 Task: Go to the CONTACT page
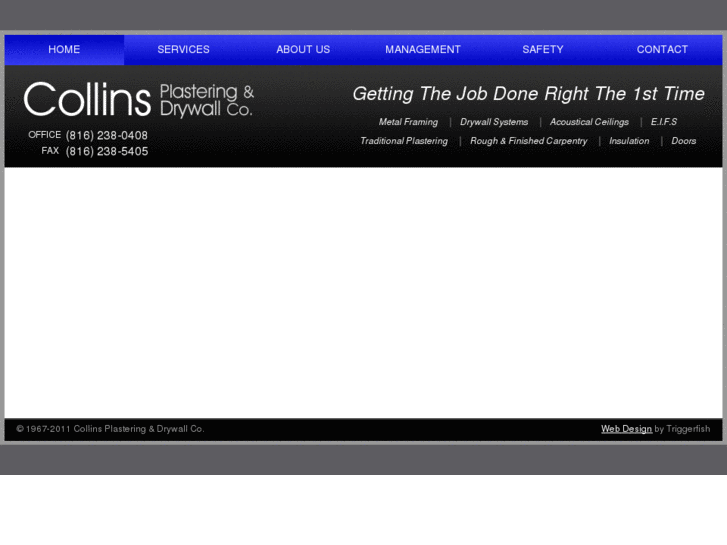tap(662, 50)
